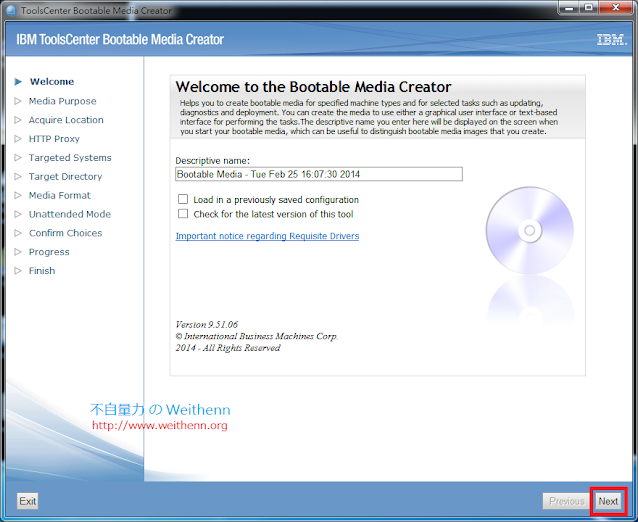
Task: Go to the Target Directory step
Action: tap(66, 177)
